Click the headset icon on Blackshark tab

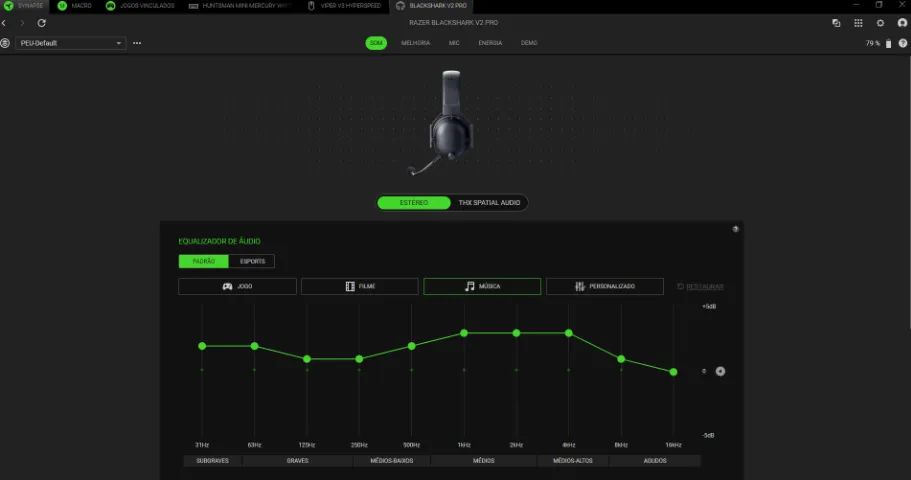[x=400, y=6]
